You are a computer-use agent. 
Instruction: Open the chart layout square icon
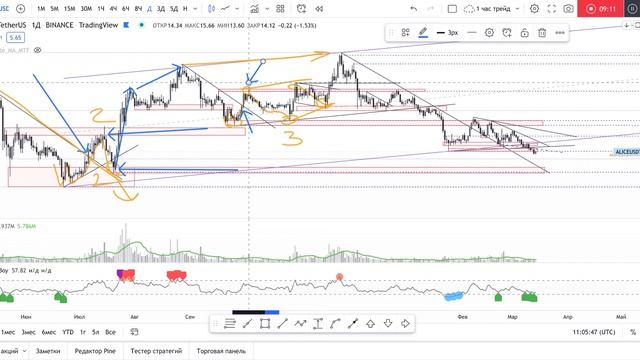(452, 9)
